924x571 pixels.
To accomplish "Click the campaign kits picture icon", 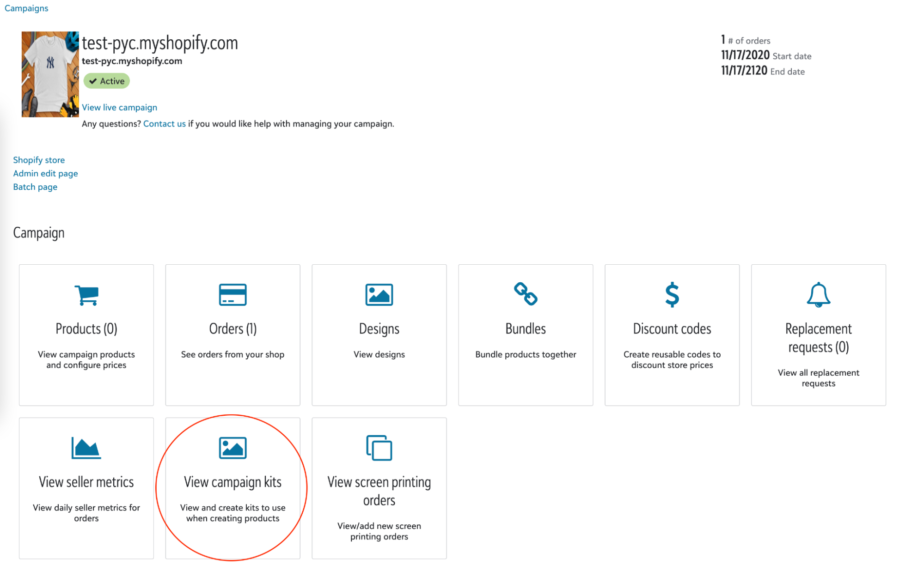I will coord(233,448).
